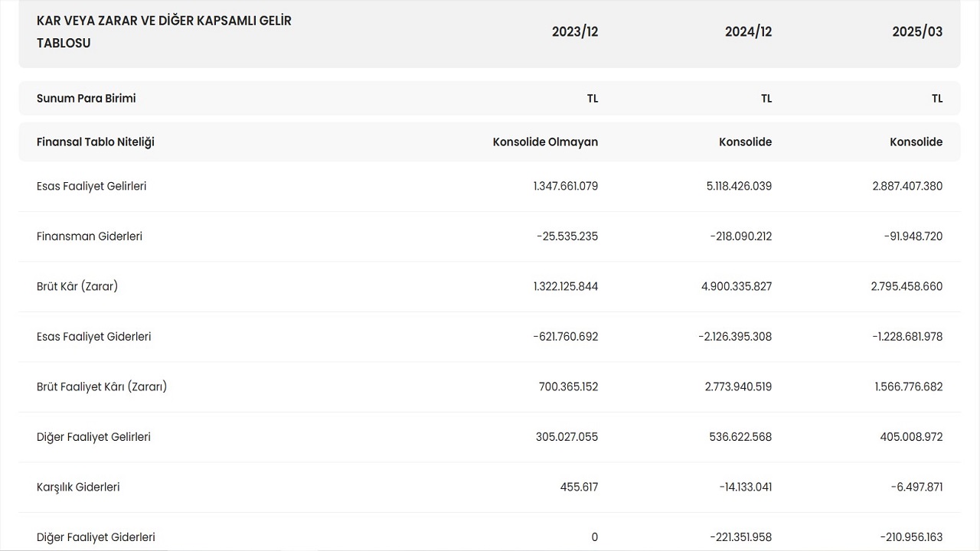Click the Sunum Para Birimi row label
Screen dimensions: 980x551
pyautogui.click(x=87, y=98)
